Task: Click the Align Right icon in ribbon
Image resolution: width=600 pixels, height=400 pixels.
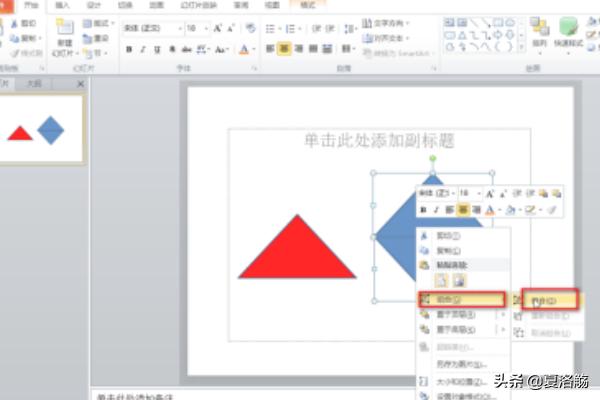Action: 299,49
